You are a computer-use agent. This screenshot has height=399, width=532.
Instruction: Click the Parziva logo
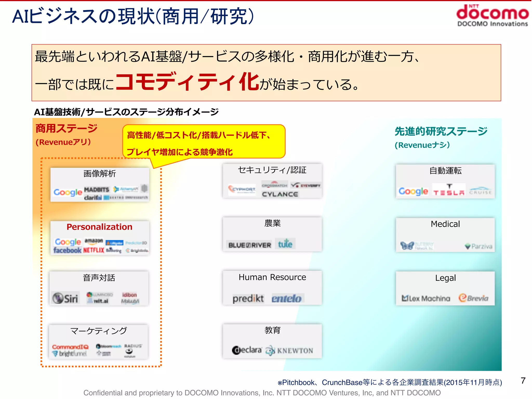[478, 246]
